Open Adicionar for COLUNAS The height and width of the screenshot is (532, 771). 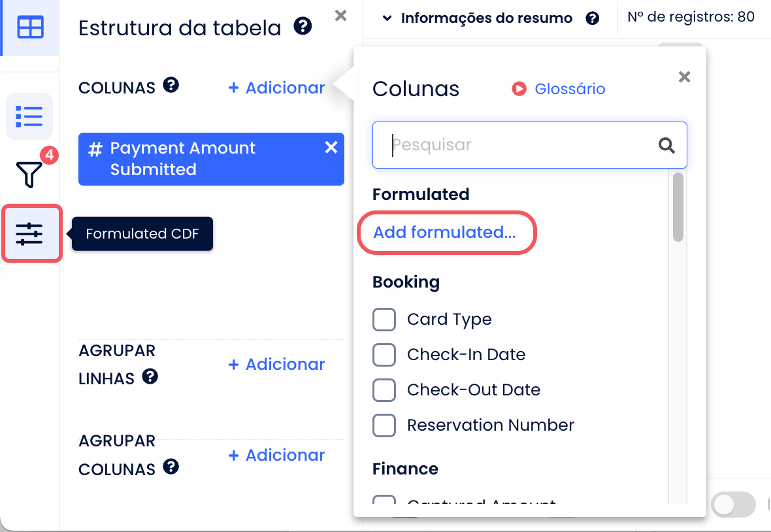point(276,88)
